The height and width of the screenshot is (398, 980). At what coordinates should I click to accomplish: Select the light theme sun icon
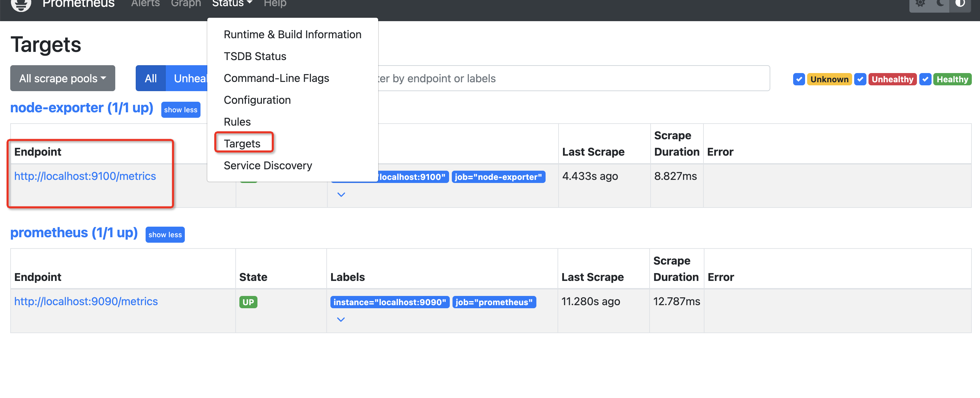[x=920, y=4]
